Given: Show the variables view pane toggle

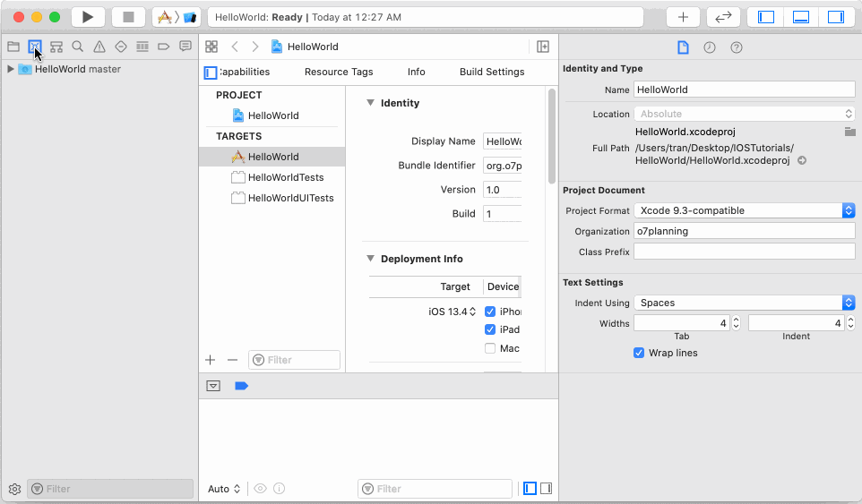Looking at the screenshot, I should [530, 489].
